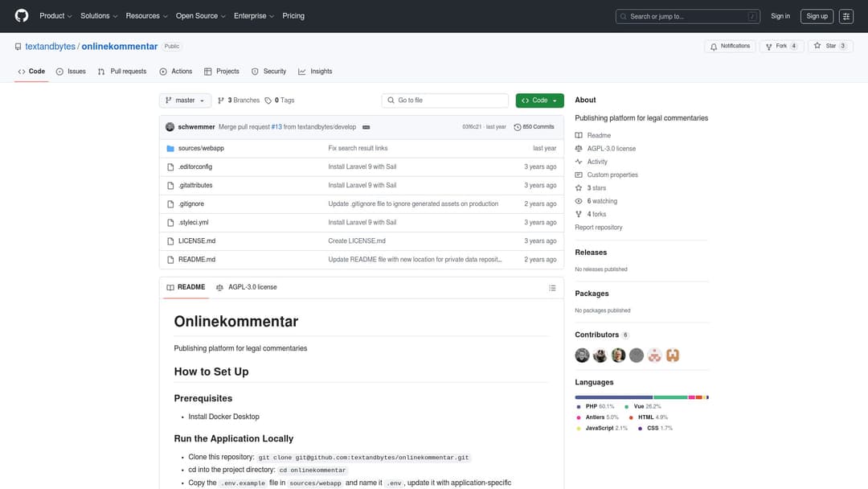Expand the Resources menu

click(146, 16)
